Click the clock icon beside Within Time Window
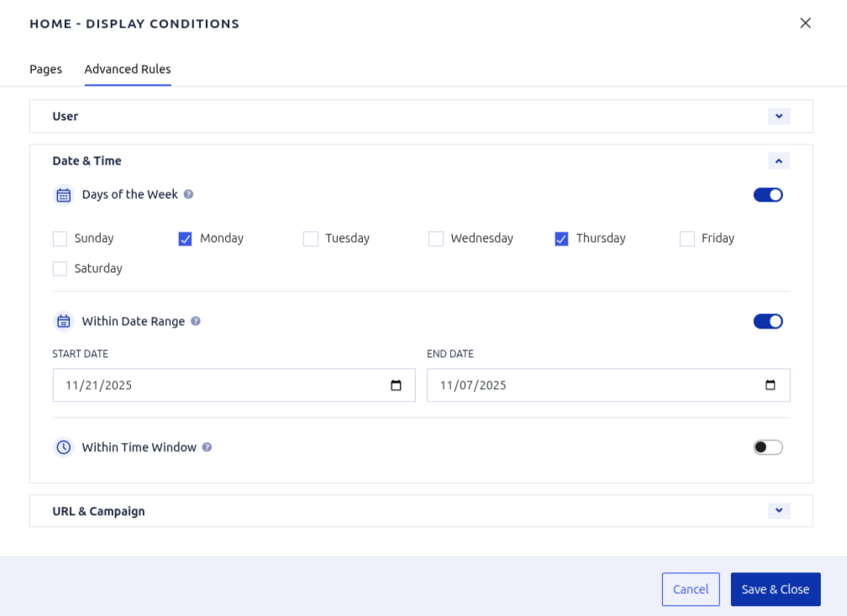The image size is (847, 616). [63, 447]
